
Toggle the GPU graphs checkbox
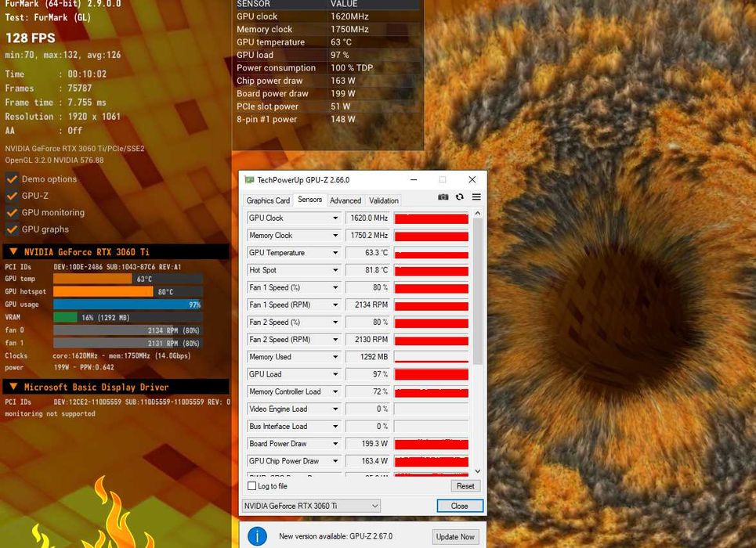tap(12, 229)
